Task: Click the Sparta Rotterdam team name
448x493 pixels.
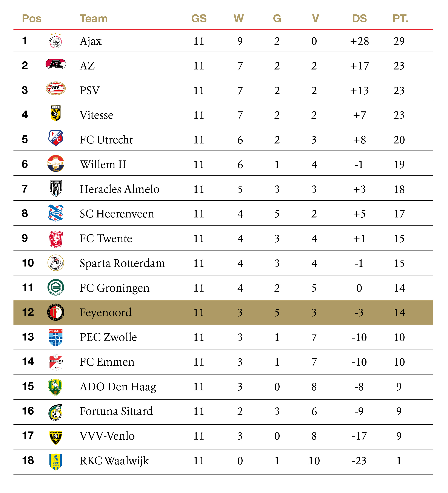Action: tap(122, 263)
